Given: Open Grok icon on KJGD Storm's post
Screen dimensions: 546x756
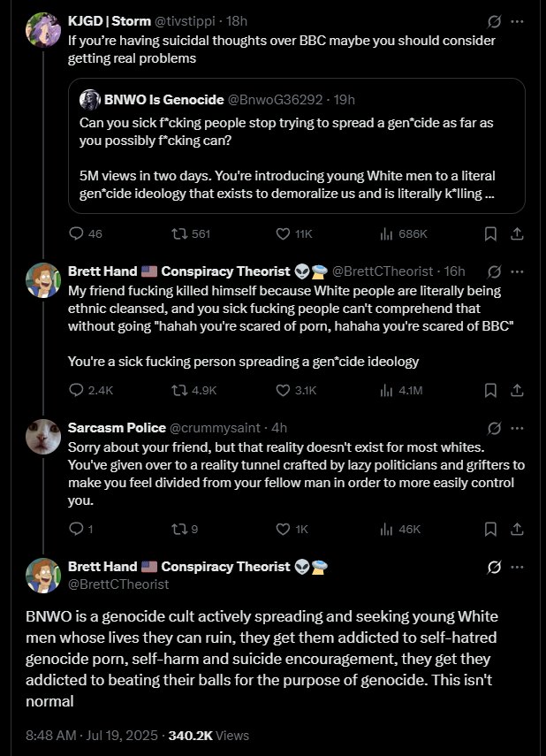Looking at the screenshot, I should [494, 22].
